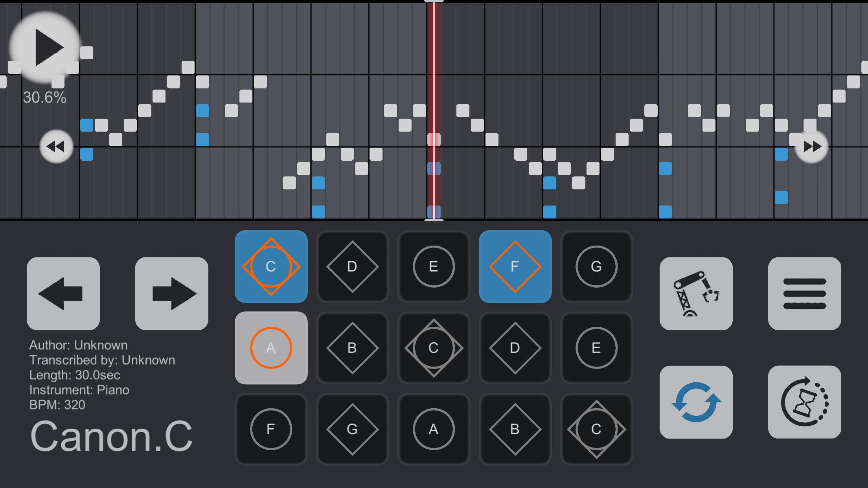Viewport: 868px width, 488px height.
Task: Toggle the highlighted blue F pad
Action: 515,266
